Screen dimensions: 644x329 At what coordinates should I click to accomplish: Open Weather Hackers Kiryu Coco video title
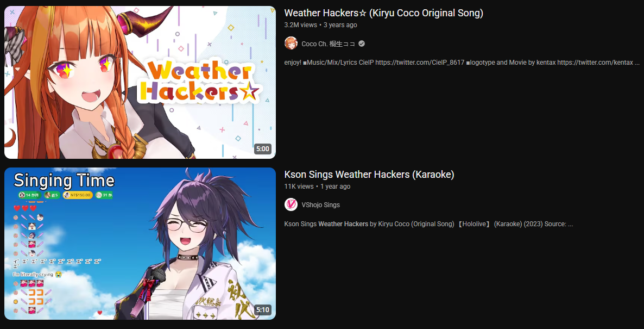click(383, 13)
